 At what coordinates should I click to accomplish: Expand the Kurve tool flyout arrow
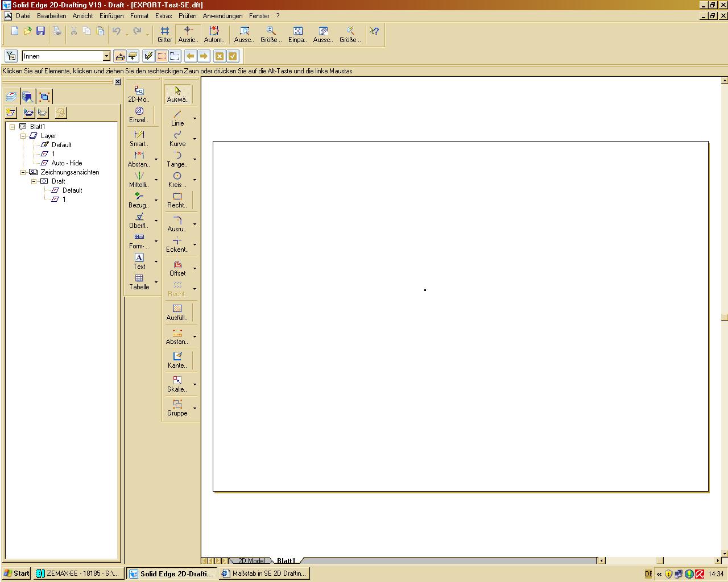(195, 139)
